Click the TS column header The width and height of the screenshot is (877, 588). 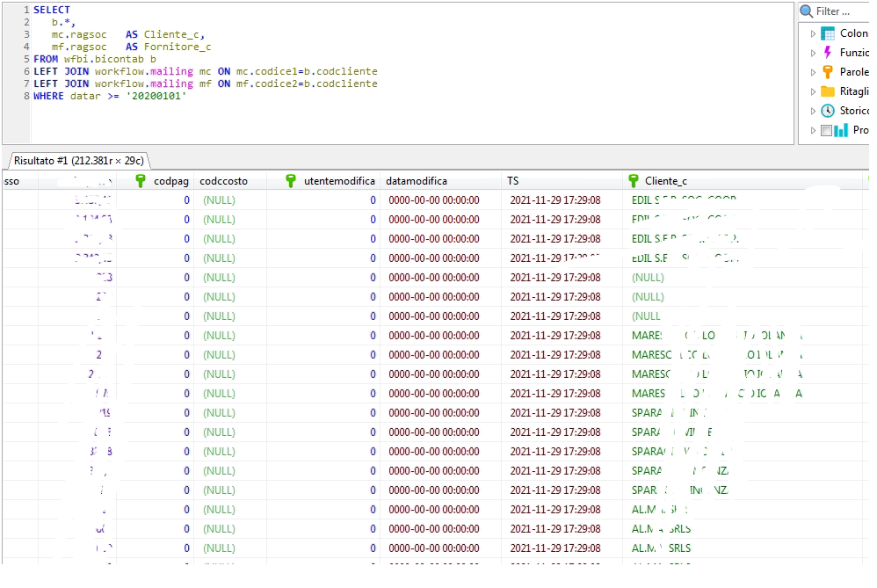pyautogui.click(x=513, y=181)
